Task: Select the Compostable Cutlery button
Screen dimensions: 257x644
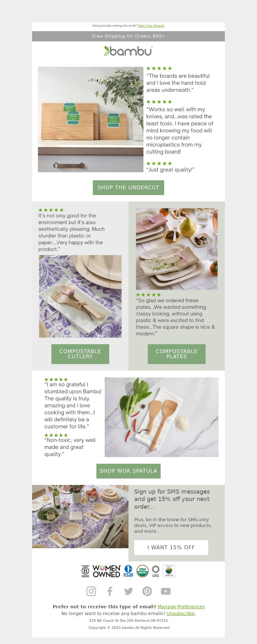Action: (x=80, y=354)
